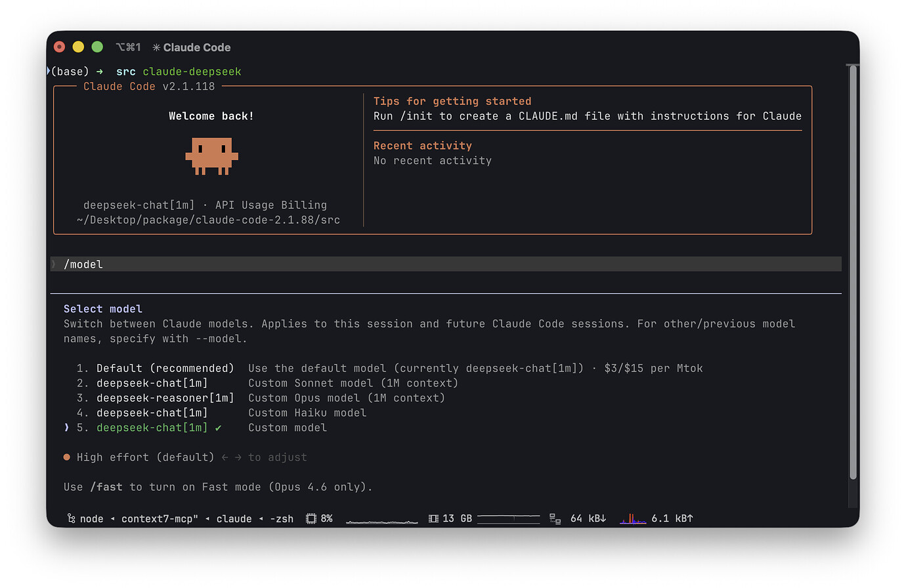Viewport: 906px width, 588px height.
Task: Click the claude-deepseek command text
Action: (192, 72)
